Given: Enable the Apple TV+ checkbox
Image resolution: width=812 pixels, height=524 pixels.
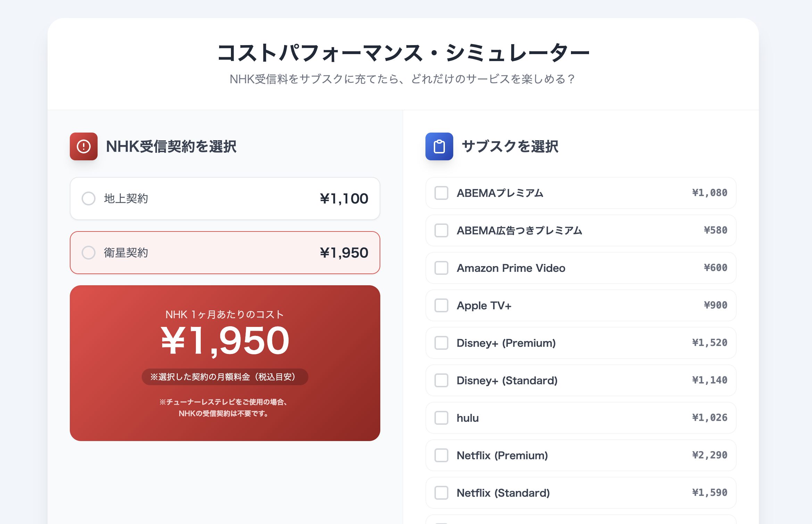Looking at the screenshot, I should click(441, 306).
